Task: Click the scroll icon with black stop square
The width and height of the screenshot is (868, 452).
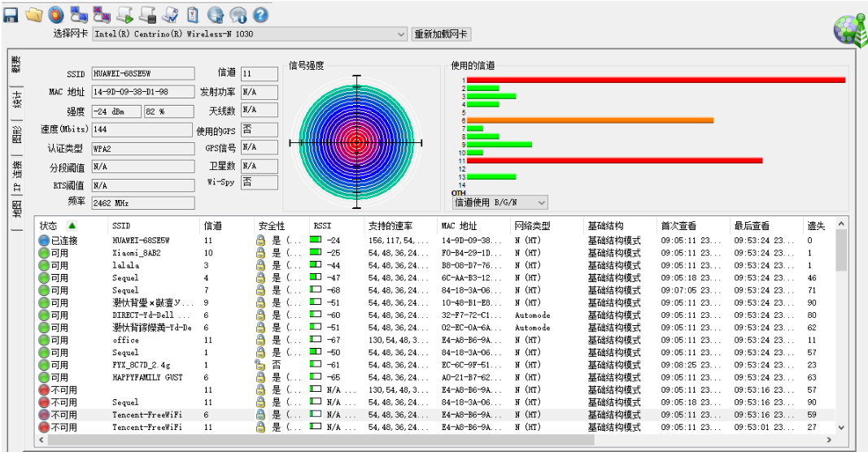Action: click(147, 15)
